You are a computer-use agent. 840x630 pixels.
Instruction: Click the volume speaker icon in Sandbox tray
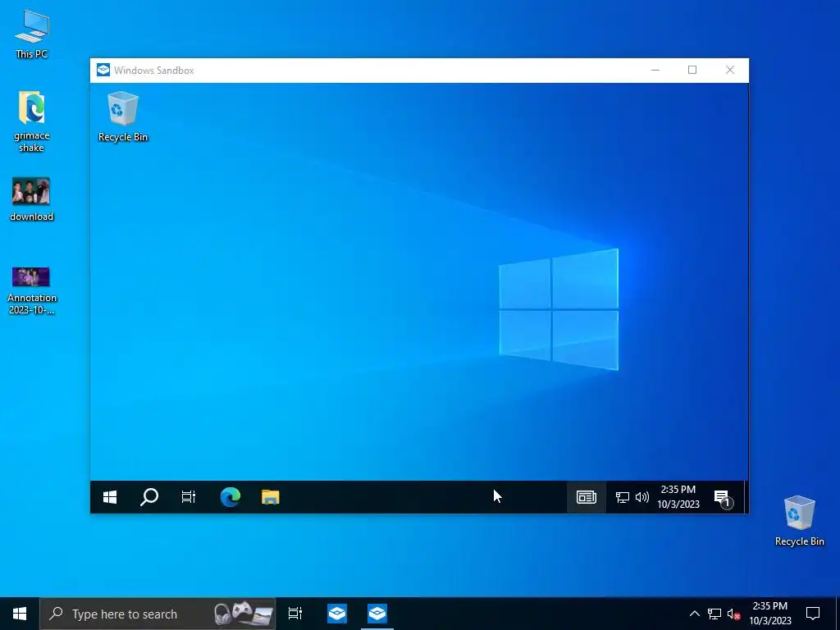[x=641, y=498]
